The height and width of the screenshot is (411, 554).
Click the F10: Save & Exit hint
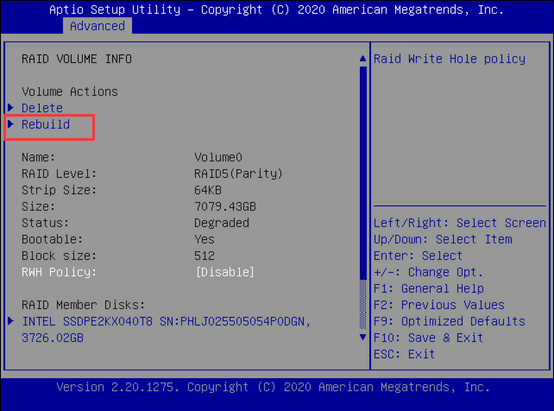428,337
